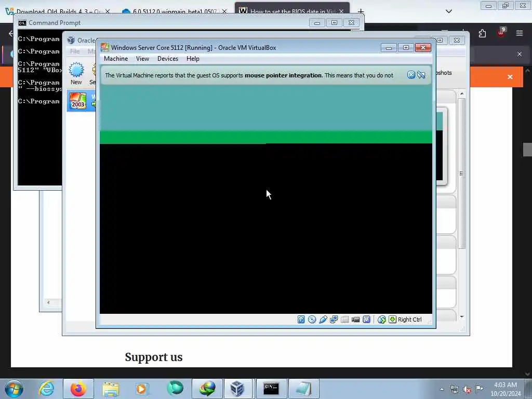Click the mouse integration status icon
The width and height of the screenshot is (532, 399).
click(381, 320)
